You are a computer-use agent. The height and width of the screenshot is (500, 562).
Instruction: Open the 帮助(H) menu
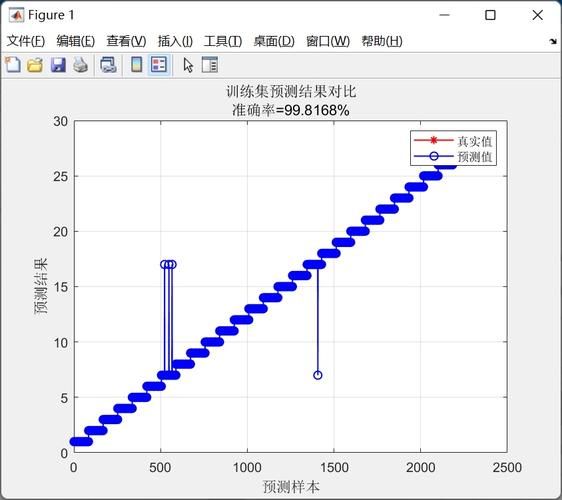[x=382, y=41]
